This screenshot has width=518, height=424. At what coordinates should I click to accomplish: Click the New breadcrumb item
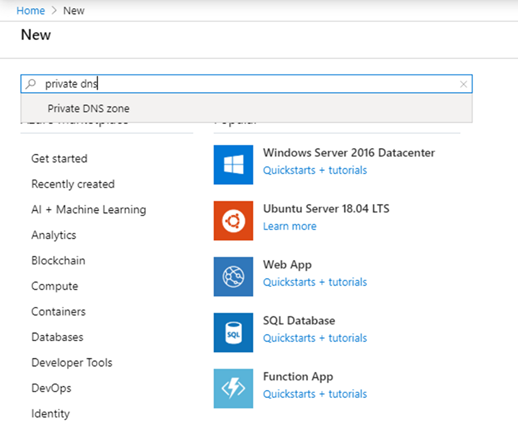[x=74, y=11]
